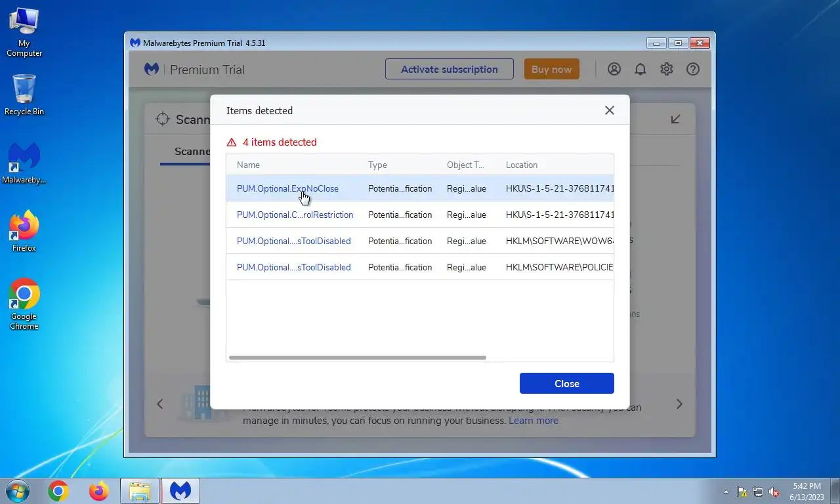The height and width of the screenshot is (504, 840).
Task: Launch Chrome from the taskbar
Action: click(58, 491)
